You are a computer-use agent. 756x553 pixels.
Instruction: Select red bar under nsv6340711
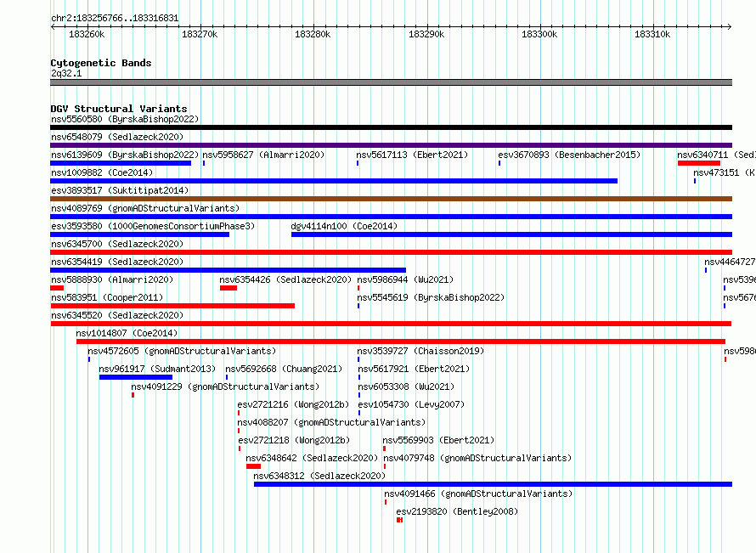coord(698,163)
